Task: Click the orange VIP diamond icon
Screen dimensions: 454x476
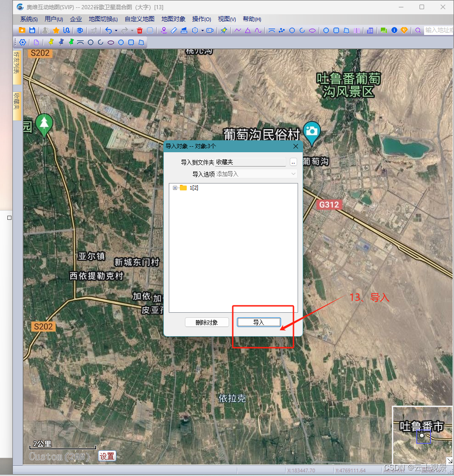Action: (404, 30)
